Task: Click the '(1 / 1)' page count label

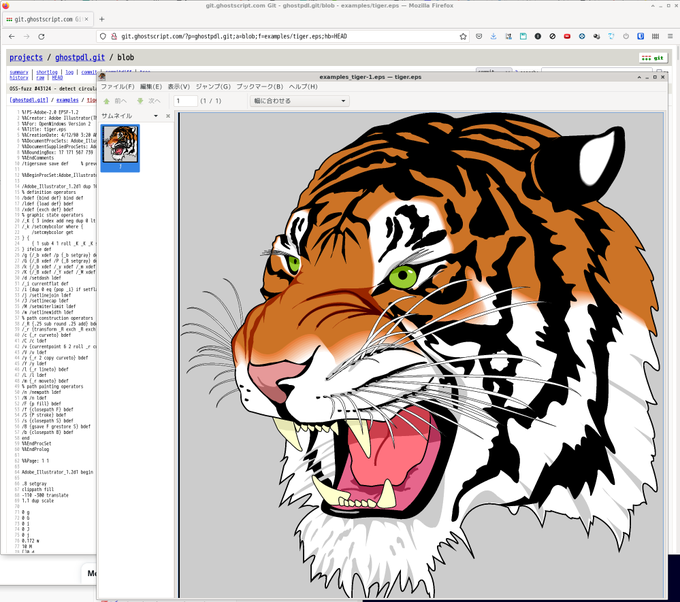Action: (x=211, y=101)
